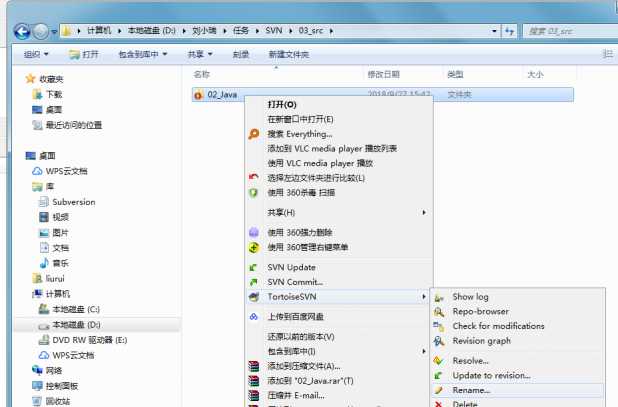Sort by the 类型 column header
The width and height of the screenshot is (618, 407).
coord(455,74)
